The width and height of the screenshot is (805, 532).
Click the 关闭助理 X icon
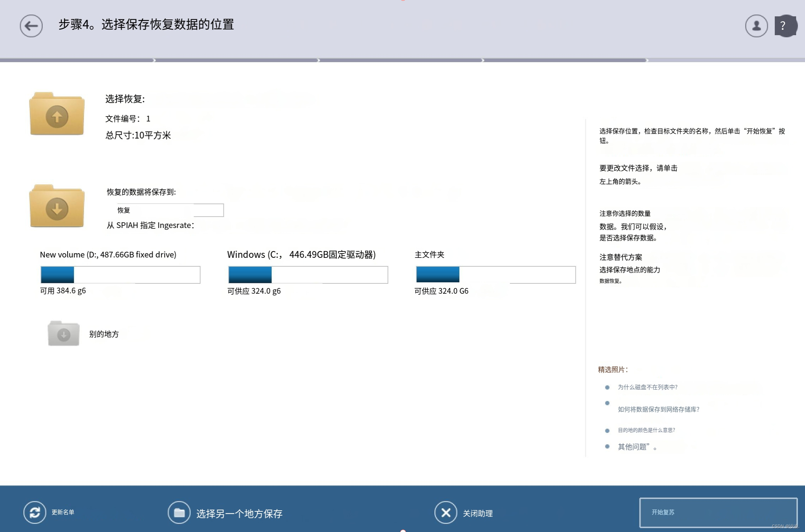click(x=445, y=512)
